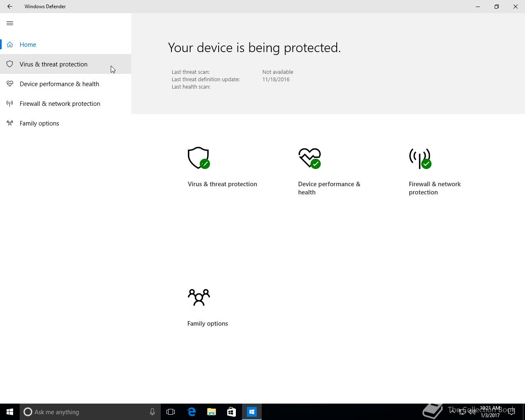Select the Home icon in sidebar
The height and width of the screenshot is (420, 525).
(10, 44)
